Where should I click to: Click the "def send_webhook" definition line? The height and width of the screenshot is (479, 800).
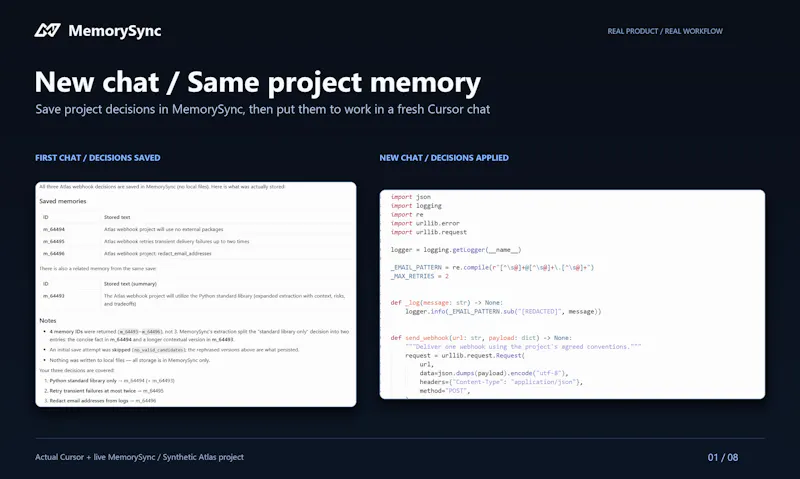[x=481, y=338]
